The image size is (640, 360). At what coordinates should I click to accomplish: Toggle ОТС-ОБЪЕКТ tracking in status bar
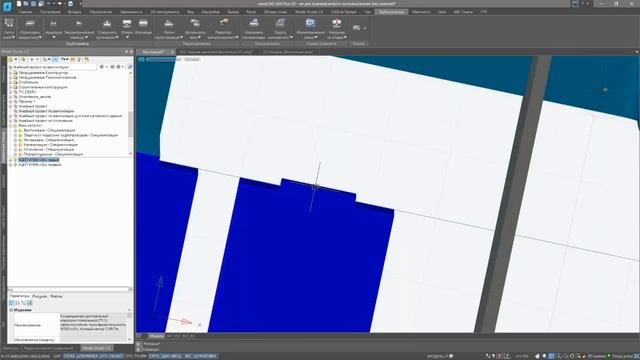point(110,356)
